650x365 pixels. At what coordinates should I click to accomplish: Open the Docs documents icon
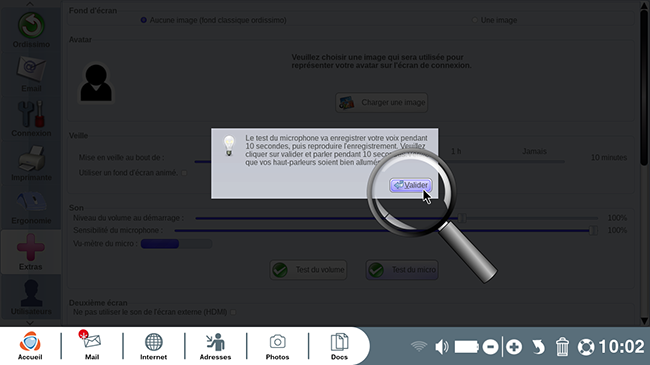coord(339,346)
